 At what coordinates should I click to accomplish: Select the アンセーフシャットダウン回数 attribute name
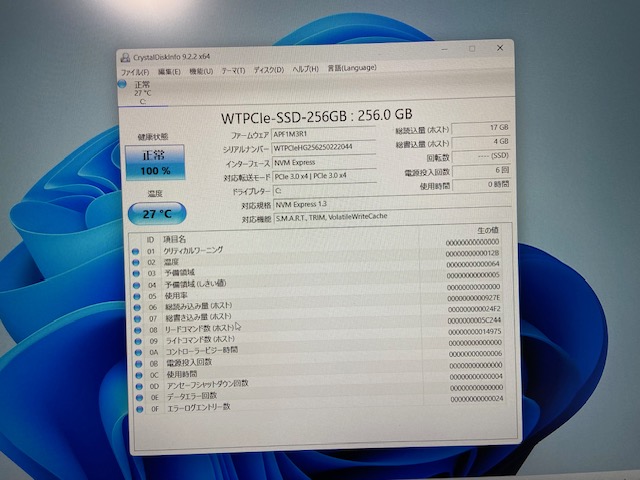208,384
